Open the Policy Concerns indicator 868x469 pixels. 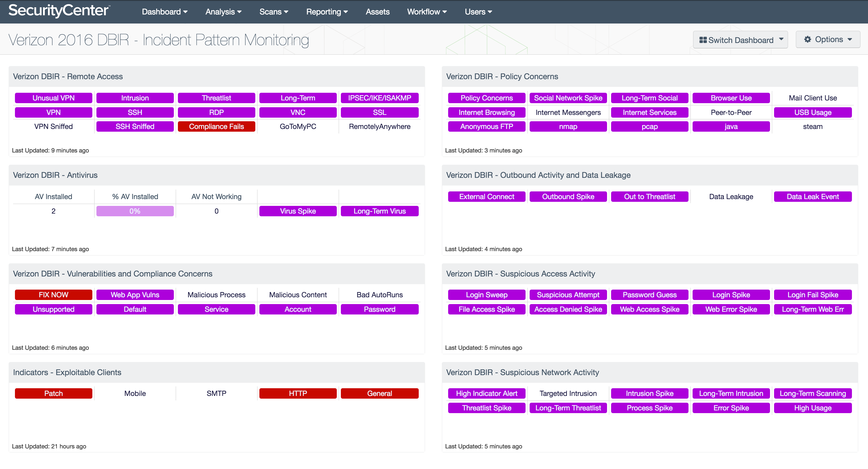(x=487, y=98)
